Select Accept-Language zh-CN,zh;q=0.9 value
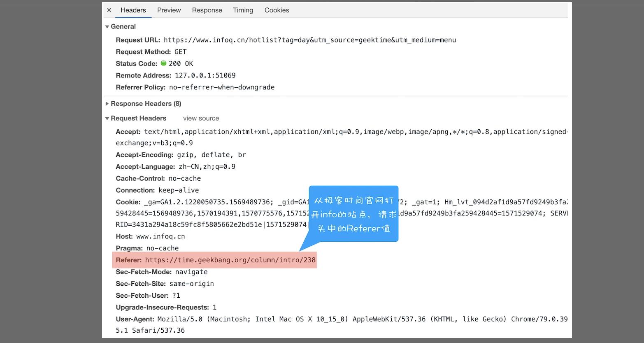644x343 pixels. point(207,167)
